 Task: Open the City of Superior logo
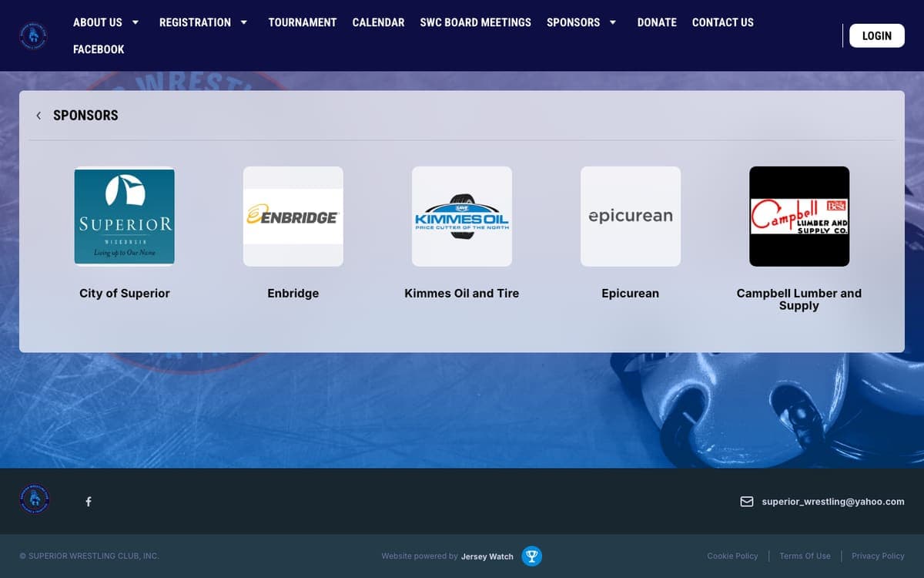click(125, 217)
